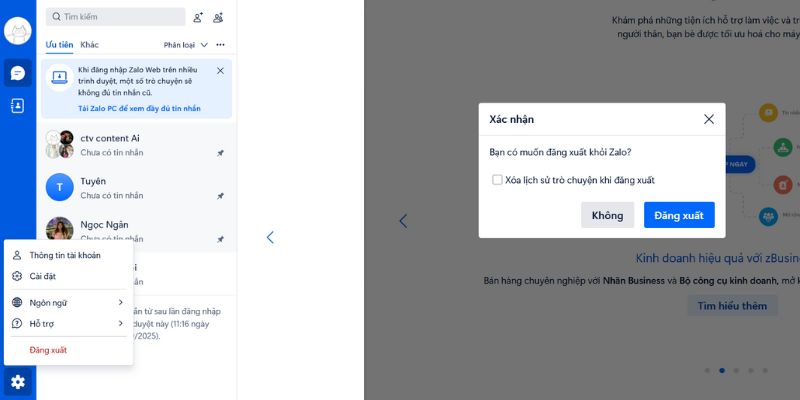Click the Create group icon
Screen dimensions: 800x400
pos(218,17)
